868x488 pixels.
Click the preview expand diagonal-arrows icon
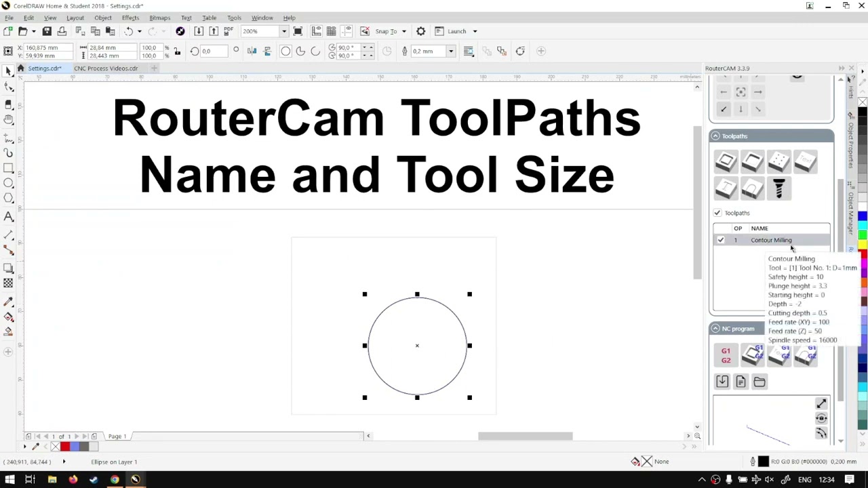click(x=821, y=404)
